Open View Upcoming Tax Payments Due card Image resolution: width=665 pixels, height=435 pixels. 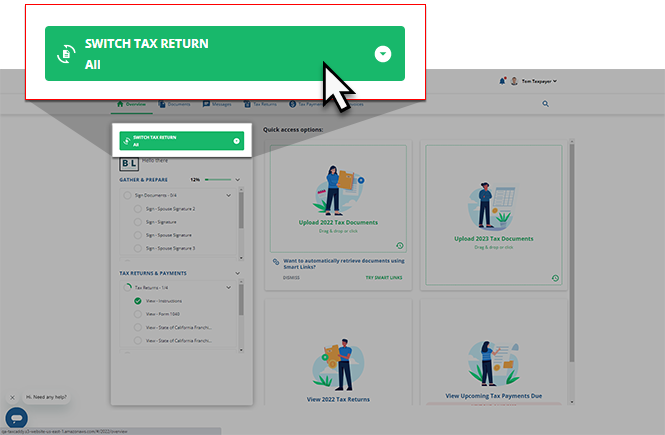click(x=494, y=352)
